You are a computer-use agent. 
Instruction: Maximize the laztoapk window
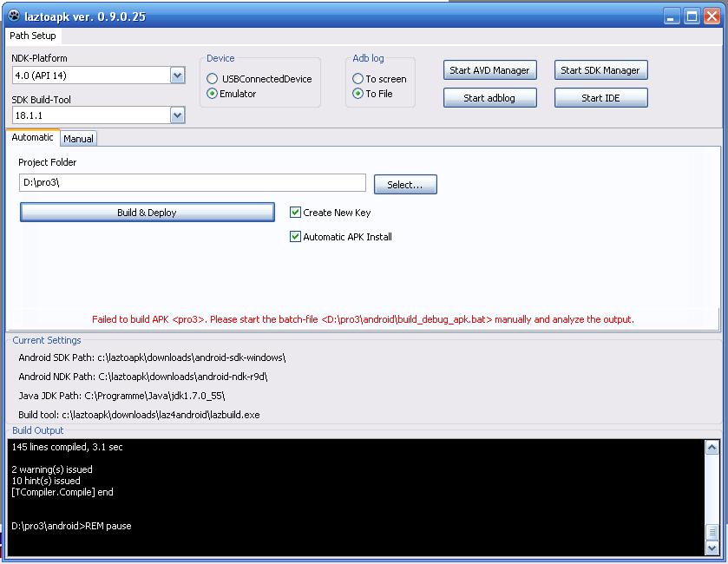[692, 16]
